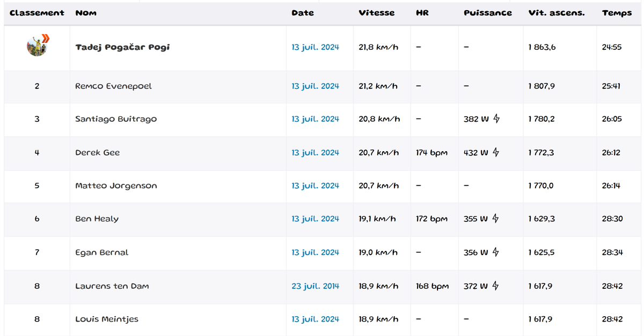Click the lightning power icon in Ben Healy's row
Screen dimensions: 644x336
496,219
